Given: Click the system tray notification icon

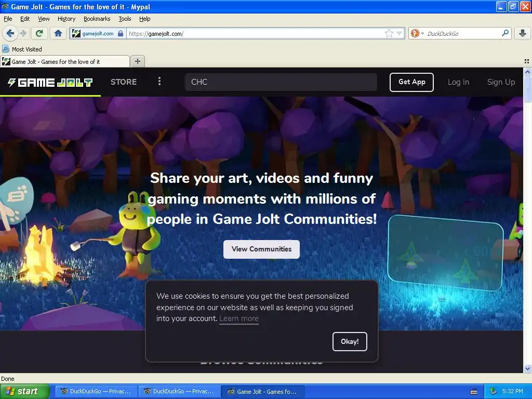Looking at the screenshot, I should (494, 391).
